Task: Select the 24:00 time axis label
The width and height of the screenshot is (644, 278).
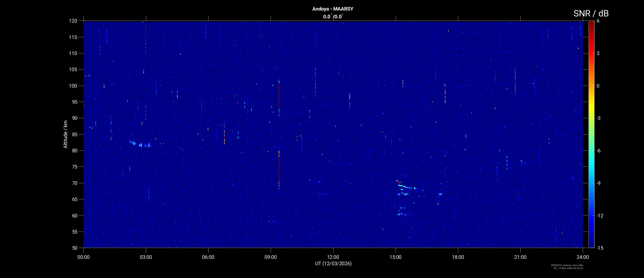Action: tap(582, 257)
